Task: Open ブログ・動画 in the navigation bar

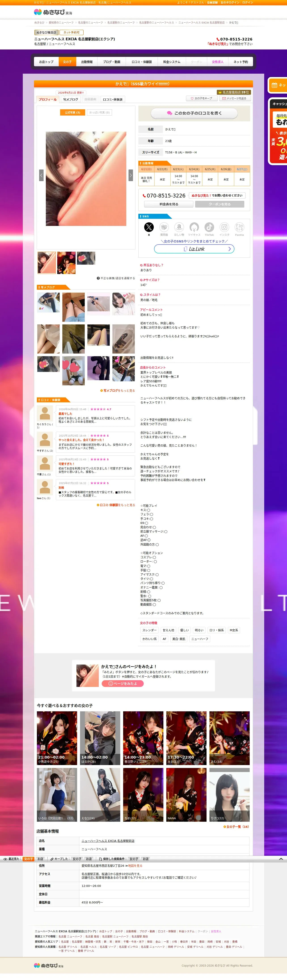Action: pyautogui.click(x=112, y=62)
